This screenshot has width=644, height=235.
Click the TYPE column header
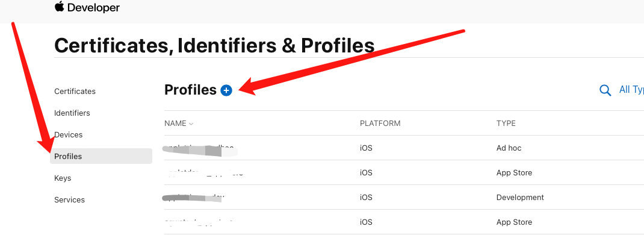[506, 124]
